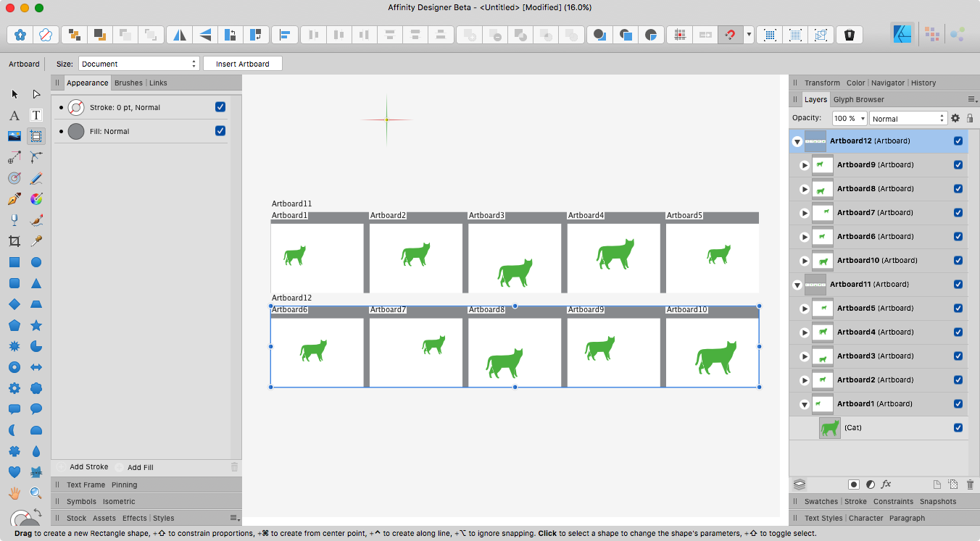Activate the Zoom magnifier tool

[x=36, y=493]
